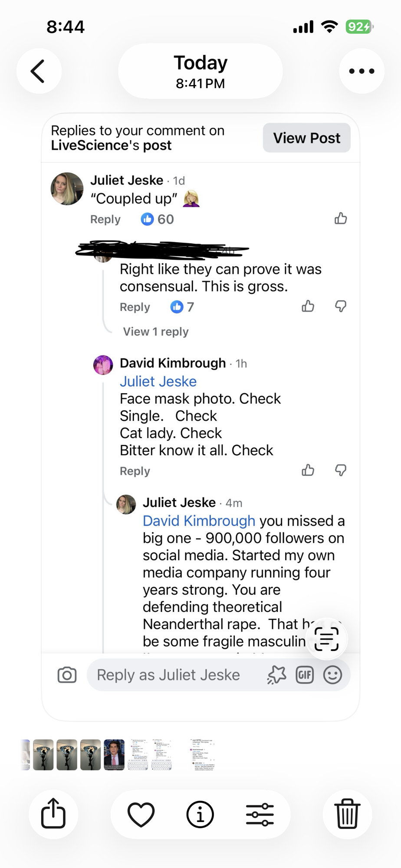Tap the live text scan icon
Image resolution: width=401 pixels, height=868 pixels.
(326, 639)
